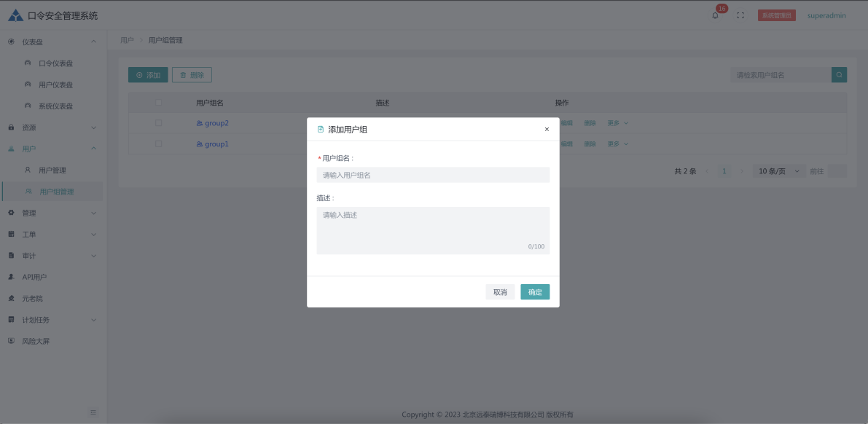Click the 用户组名 input field

(433, 175)
